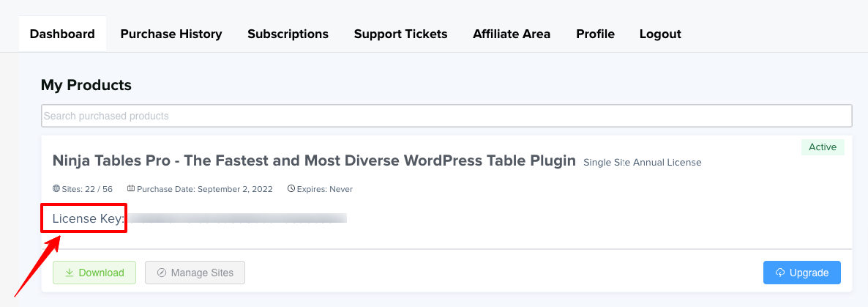This screenshot has width=868, height=307.
Task: Click the Ninja Tables Pro product title
Action: [x=314, y=160]
